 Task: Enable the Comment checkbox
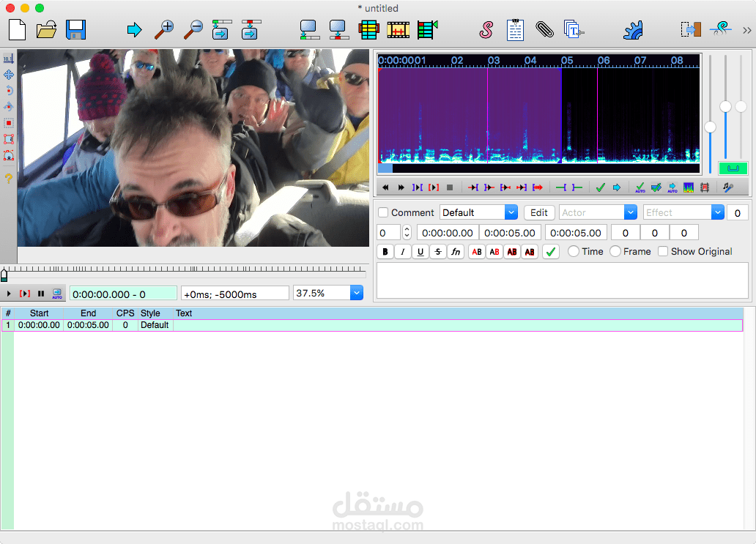click(383, 212)
